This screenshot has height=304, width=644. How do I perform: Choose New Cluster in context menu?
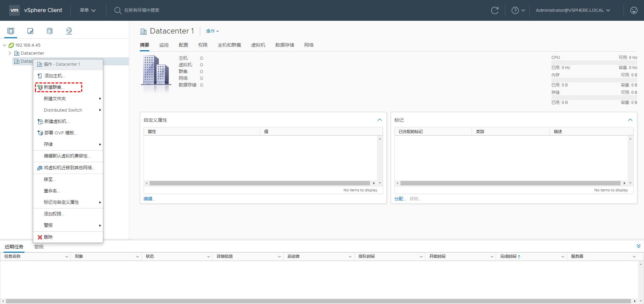pos(54,87)
